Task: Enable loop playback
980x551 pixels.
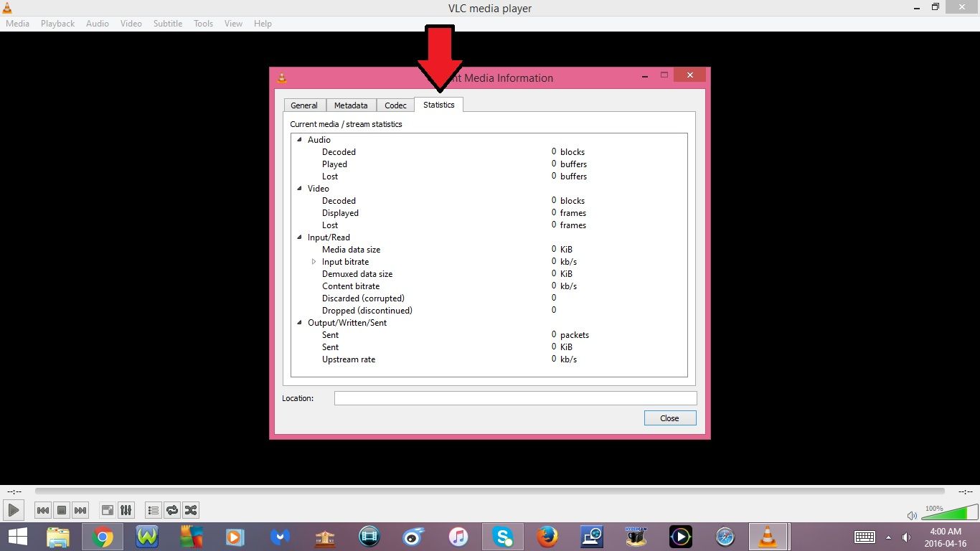Action: 172,510
